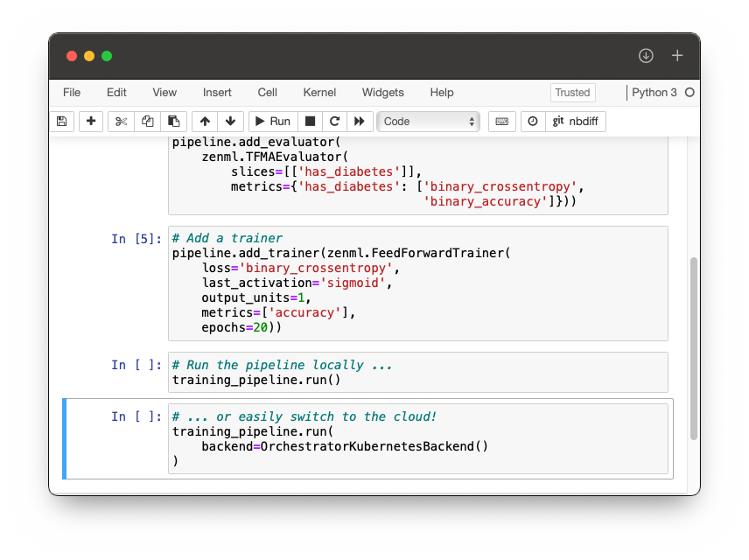
Task: Open the Cell menu
Action: pos(268,92)
